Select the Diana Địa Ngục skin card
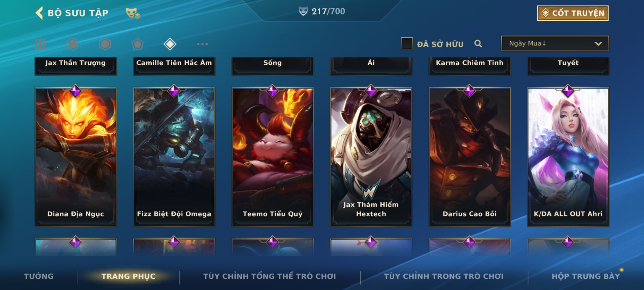 76,157
